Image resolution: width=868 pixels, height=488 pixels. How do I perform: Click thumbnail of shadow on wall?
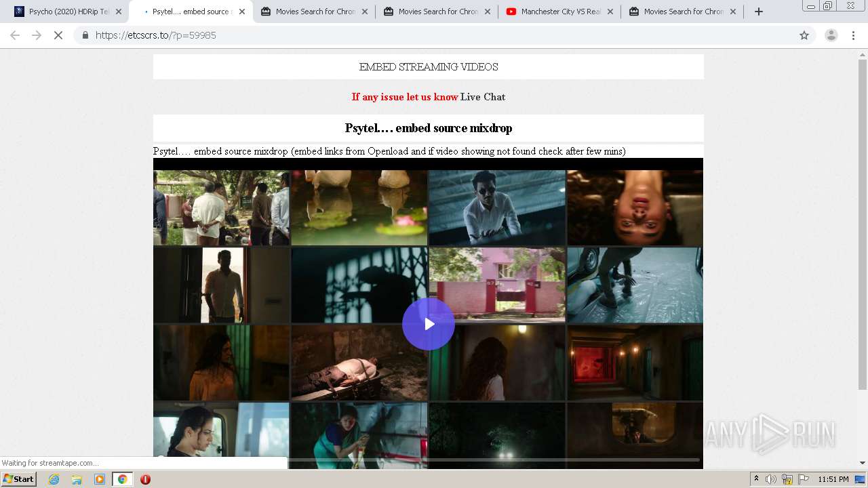click(x=359, y=285)
